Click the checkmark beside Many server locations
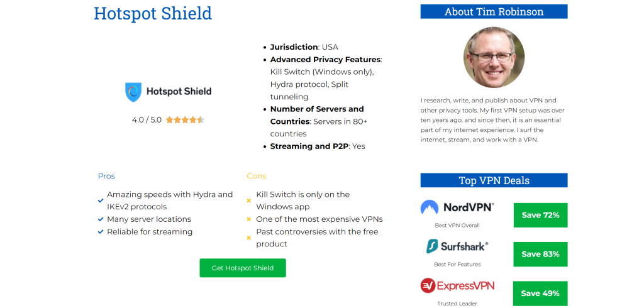This screenshot has height=308, width=644. [101, 219]
